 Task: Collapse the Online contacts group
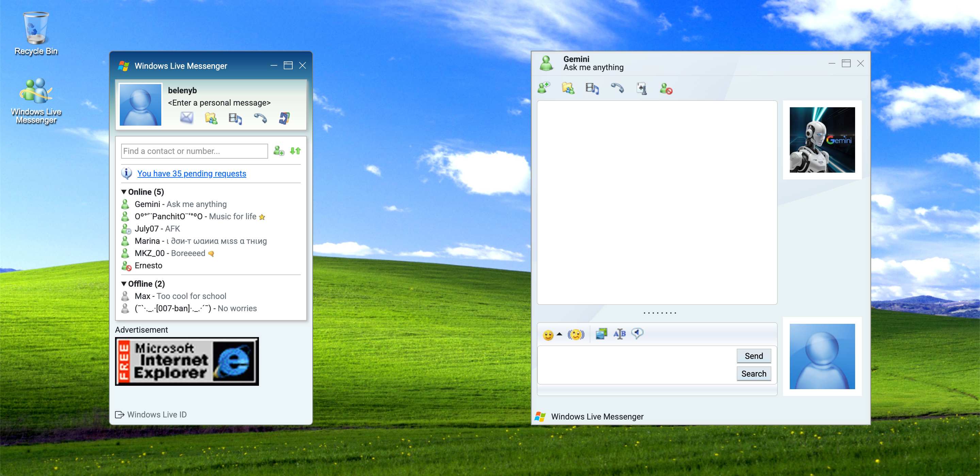pyautogui.click(x=124, y=192)
